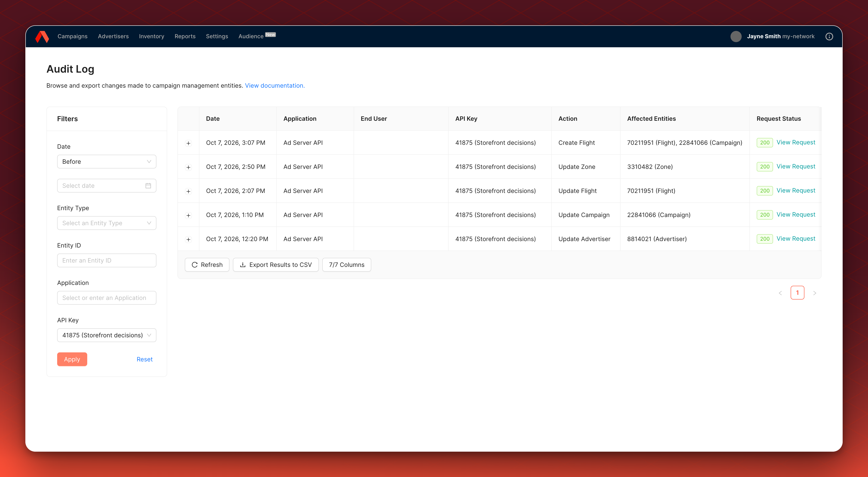Click the user avatar for Jayne Smith
This screenshot has width=868, height=477.
tap(736, 36)
